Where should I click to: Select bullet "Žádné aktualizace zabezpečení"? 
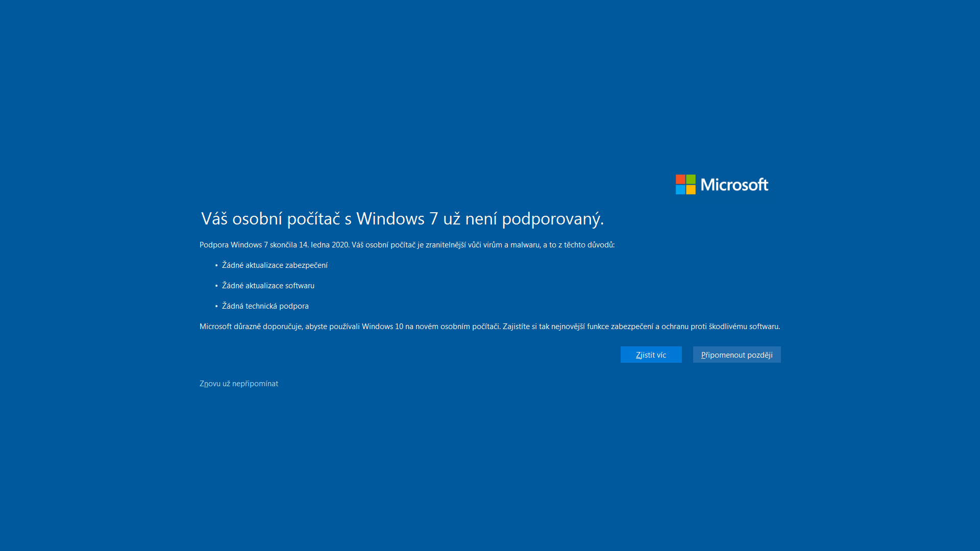click(x=275, y=265)
